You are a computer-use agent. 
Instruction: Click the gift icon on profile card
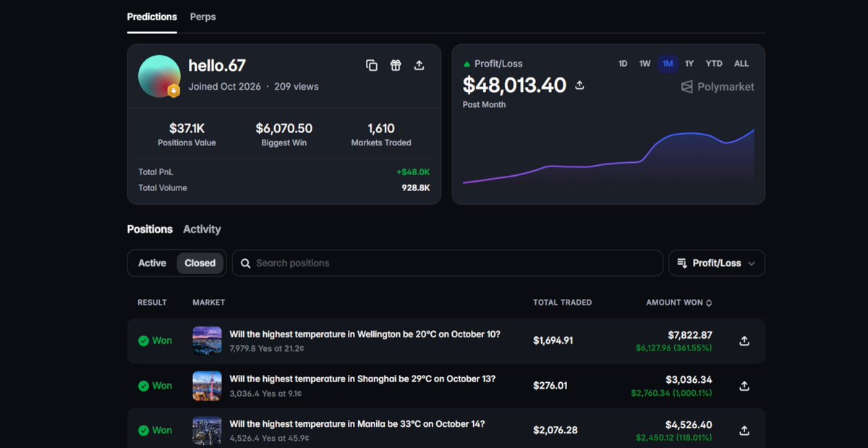396,65
